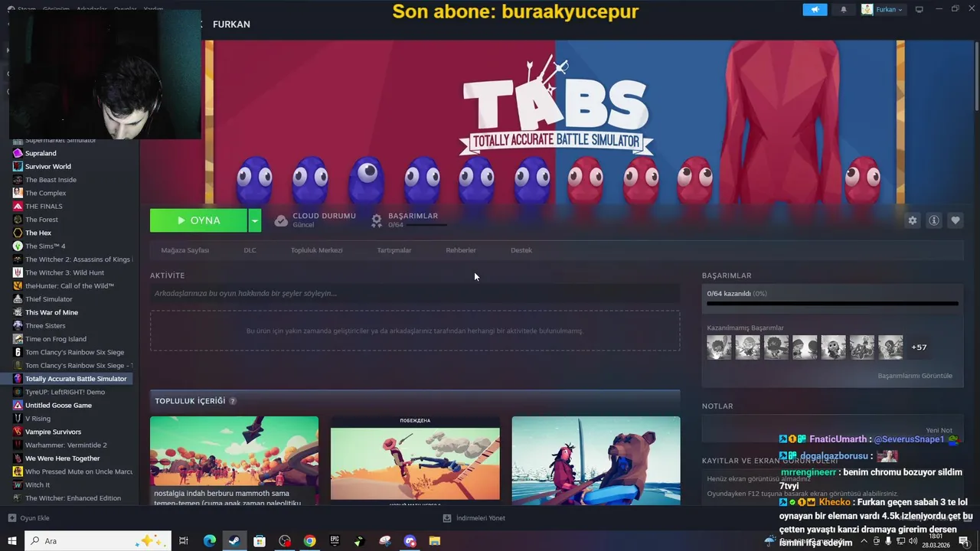The height and width of the screenshot is (551, 980).
Task: Click the activity status input field
Action: pos(415,293)
